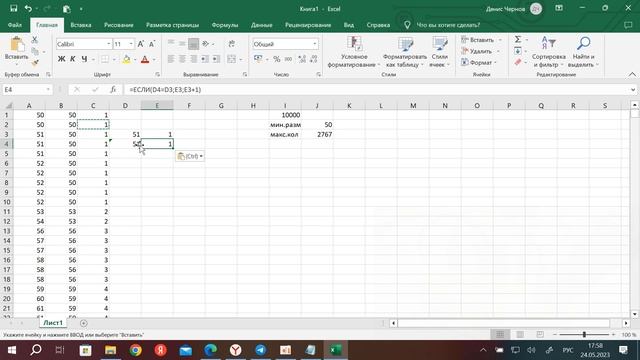
Task: Adjust the zoom slider in status bar
Action: tap(584, 334)
